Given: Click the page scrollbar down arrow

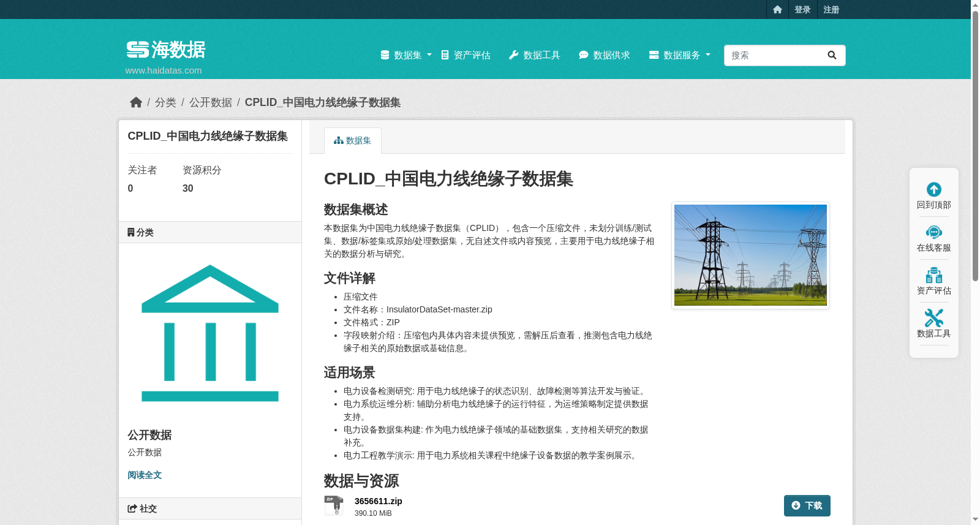Looking at the screenshot, I should coord(975,519).
